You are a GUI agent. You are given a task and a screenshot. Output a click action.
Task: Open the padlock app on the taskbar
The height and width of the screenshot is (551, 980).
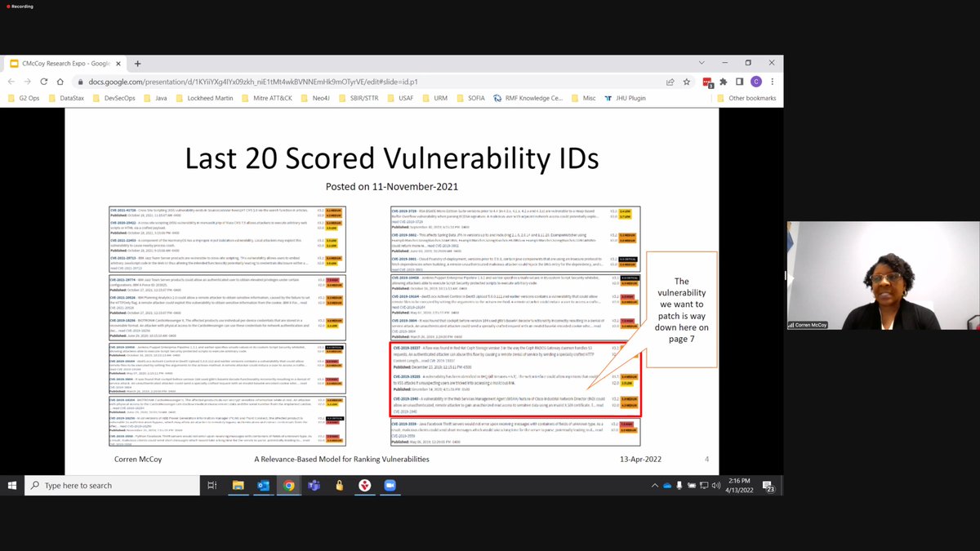pos(339,485)
